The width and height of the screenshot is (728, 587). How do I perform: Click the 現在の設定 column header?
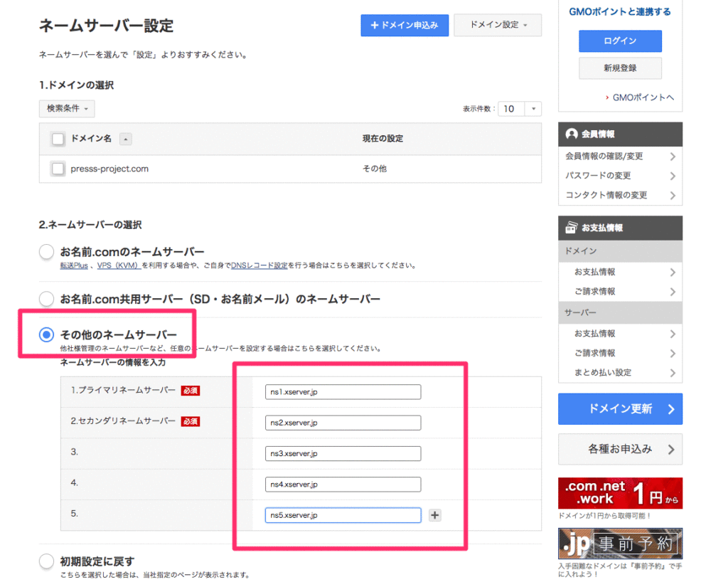click(382, 139)
